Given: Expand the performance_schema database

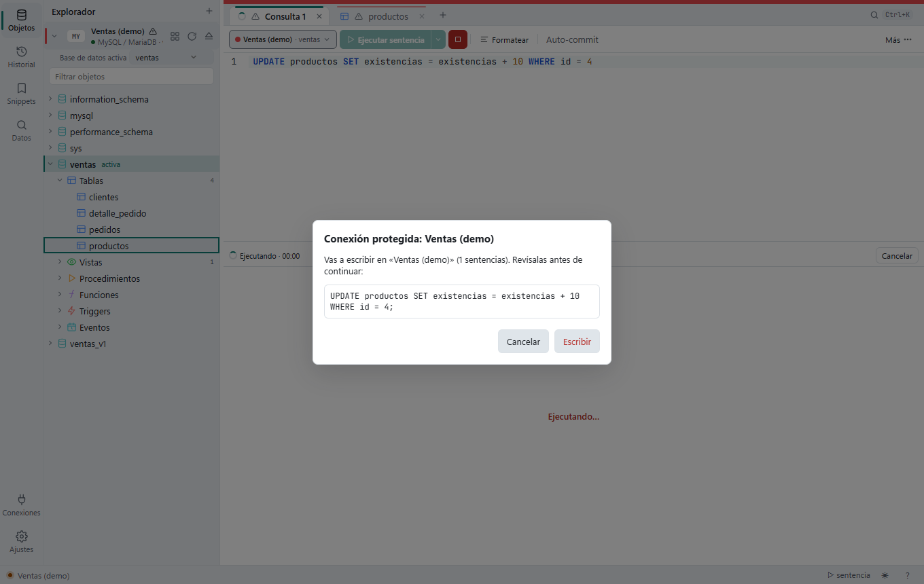Looking at the screenshot, I should (x=50, y=132).
